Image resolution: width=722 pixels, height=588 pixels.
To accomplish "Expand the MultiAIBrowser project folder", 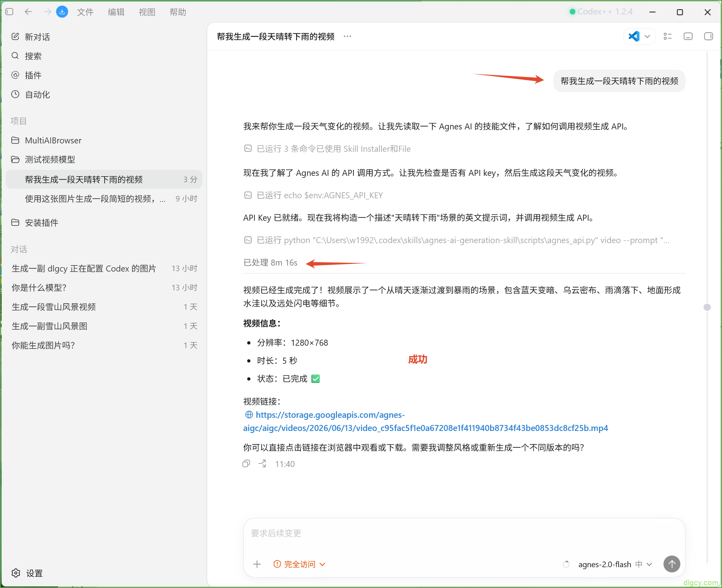I will tap(104, 140).
